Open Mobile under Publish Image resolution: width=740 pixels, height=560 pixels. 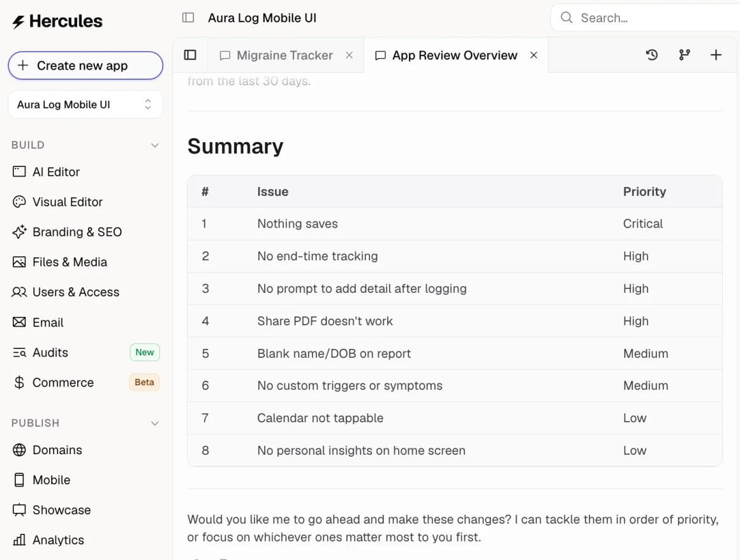[x=52, y=480]
